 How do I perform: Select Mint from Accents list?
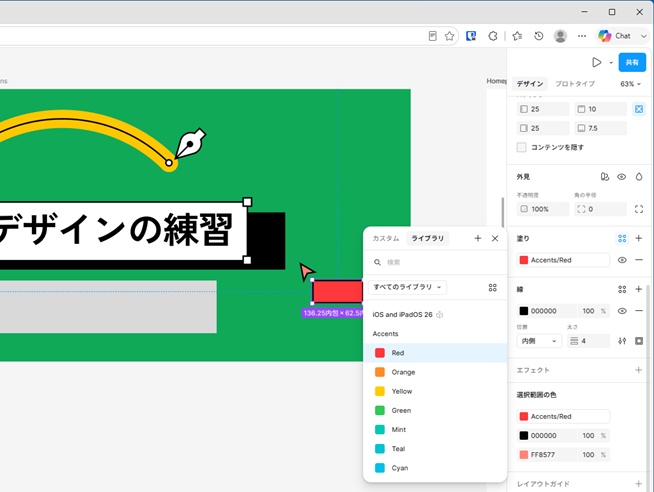pos(435,430)
